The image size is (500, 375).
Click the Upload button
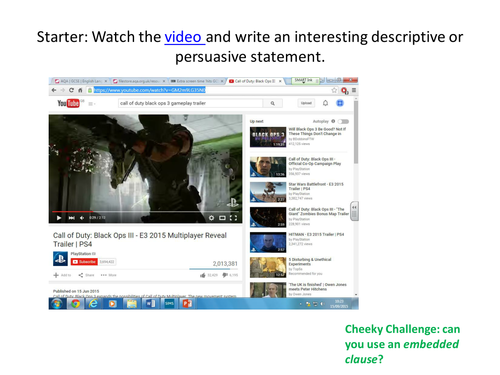(x=306, y=103)
